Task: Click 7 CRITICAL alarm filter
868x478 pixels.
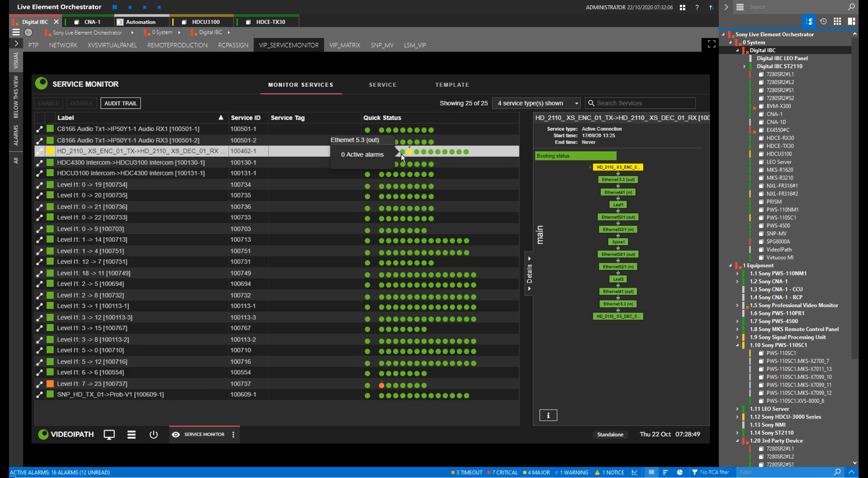Action: (502, 472)
